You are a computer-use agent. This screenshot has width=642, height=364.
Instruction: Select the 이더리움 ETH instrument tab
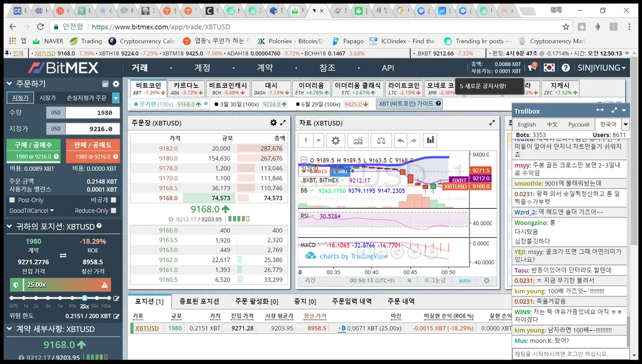(x=311, y=89)
